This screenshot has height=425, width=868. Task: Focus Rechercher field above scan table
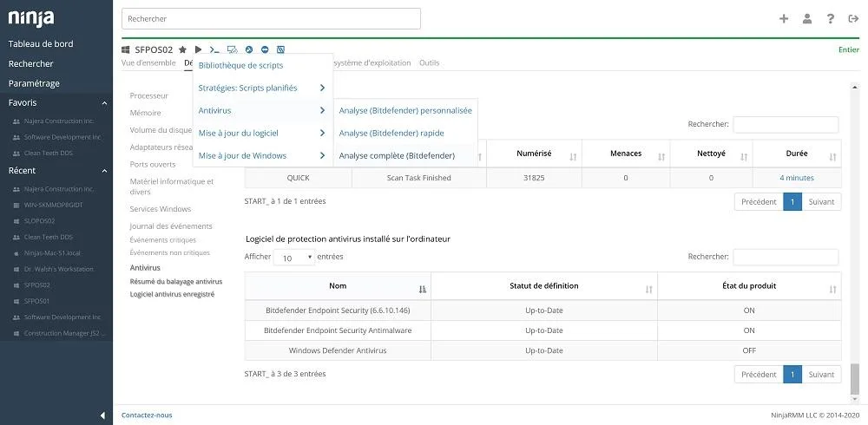[786, 125]
